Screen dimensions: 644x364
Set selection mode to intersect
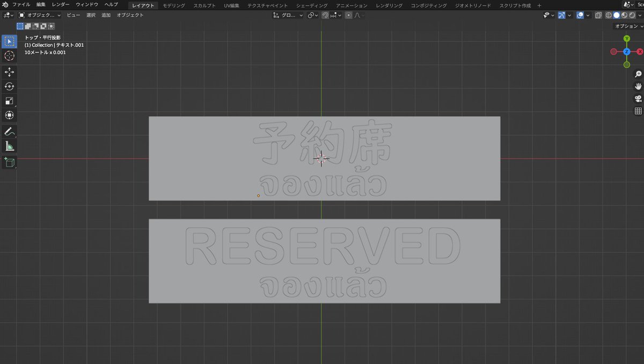tap(51, 26)
